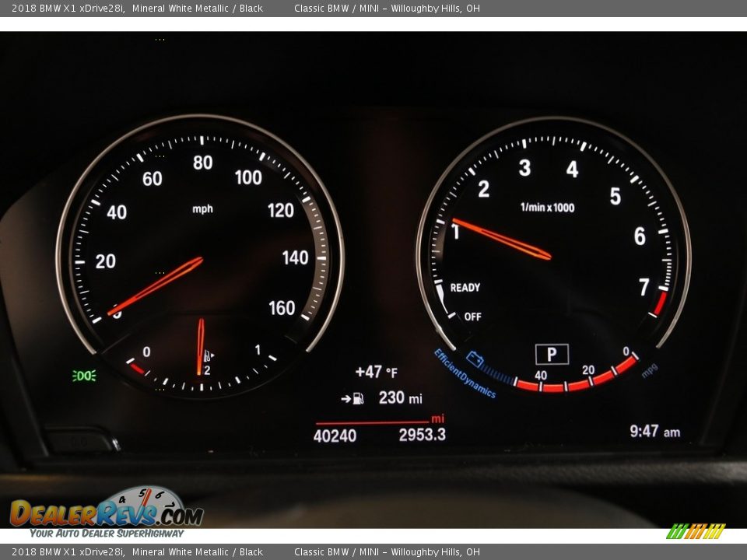Click the trip reset button below the speedometer
The width and height of the screenshot is (747, 560).
[82, 440]
